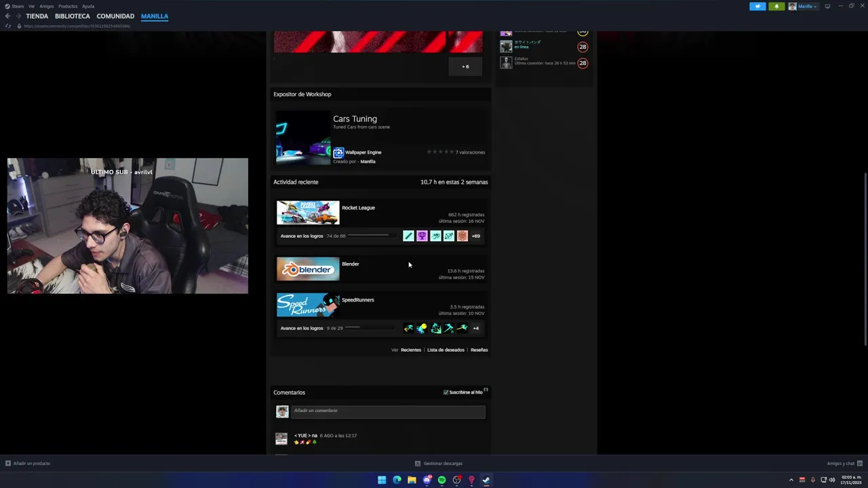Click the +6 more screenshots button
Image resolution: width=868 pixels, height=488 pixels.
pos(465,66)
